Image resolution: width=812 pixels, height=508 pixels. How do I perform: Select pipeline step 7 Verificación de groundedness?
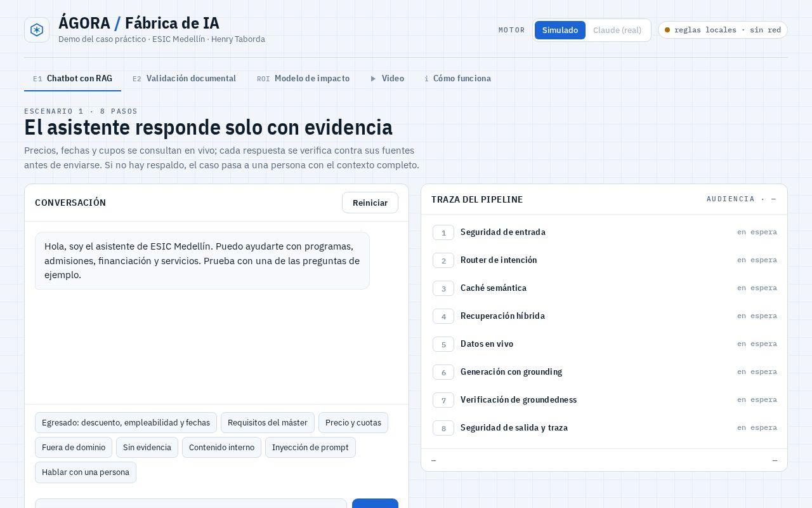[605, 400]
